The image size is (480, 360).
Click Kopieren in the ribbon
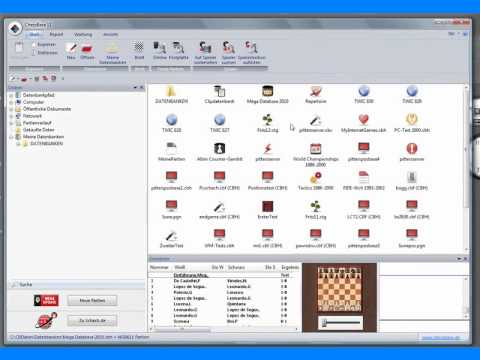click(44, 44)
